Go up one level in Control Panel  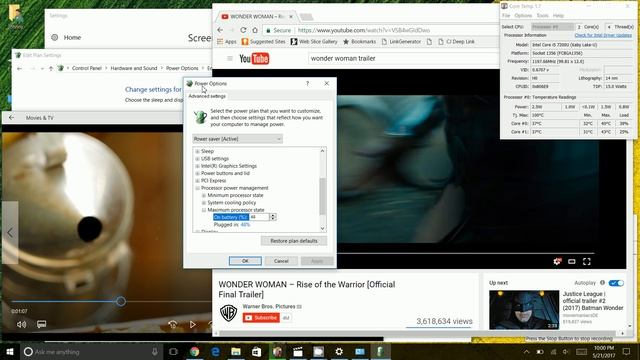pyautogui.click(x=51, y=68)
